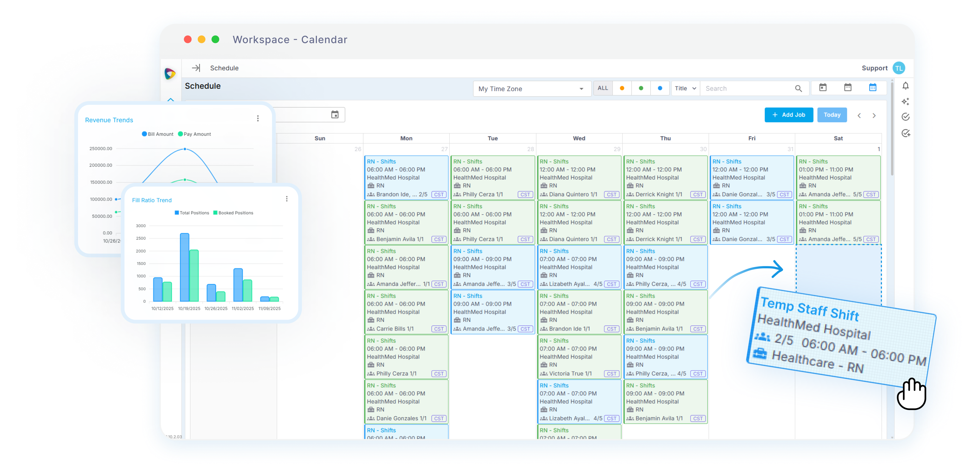Click the green macOS window button
The height and width of the screenshot is (468, 980).
coord(215,39)
